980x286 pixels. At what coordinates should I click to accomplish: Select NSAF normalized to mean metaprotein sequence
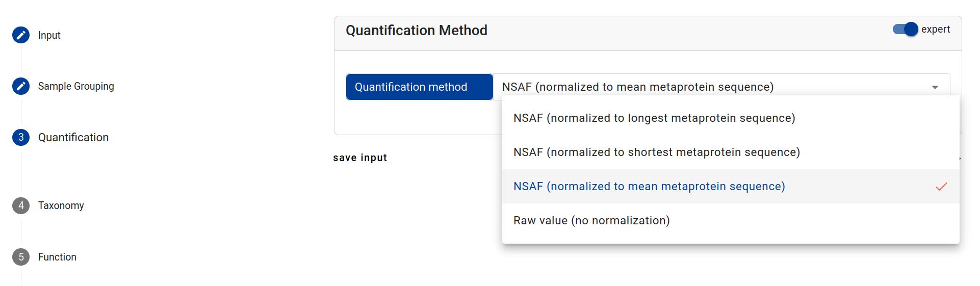(649, 187)
